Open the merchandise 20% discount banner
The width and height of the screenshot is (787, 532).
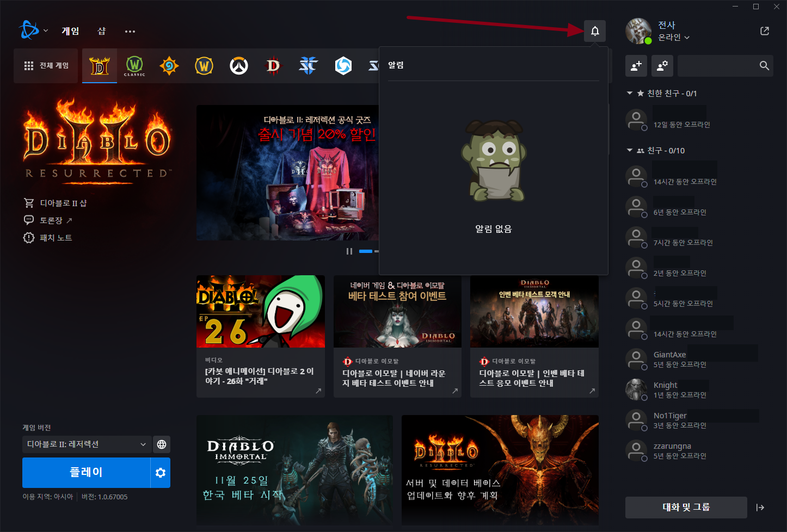click(x=287, y=172)
